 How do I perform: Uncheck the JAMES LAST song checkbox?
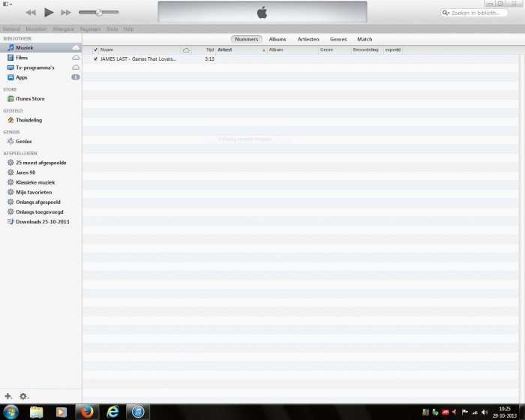click(95, 59)
